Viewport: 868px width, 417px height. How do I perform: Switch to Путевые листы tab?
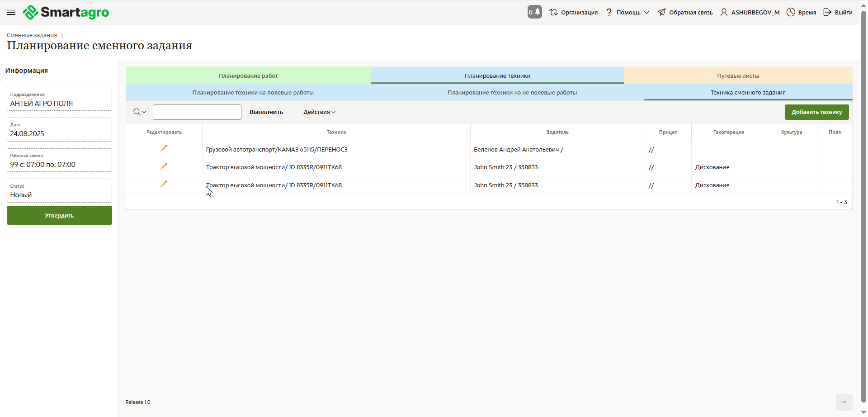click(738, 76)
